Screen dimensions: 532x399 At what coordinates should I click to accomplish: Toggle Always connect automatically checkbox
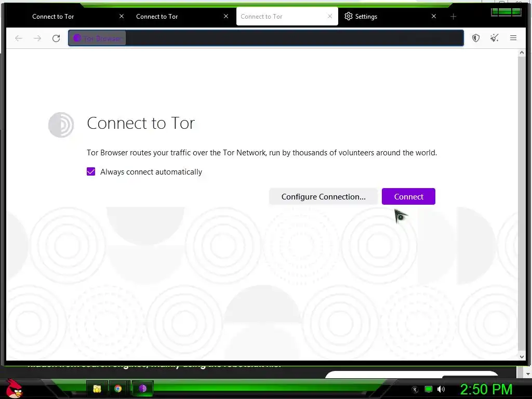click(x=91, y=171)
